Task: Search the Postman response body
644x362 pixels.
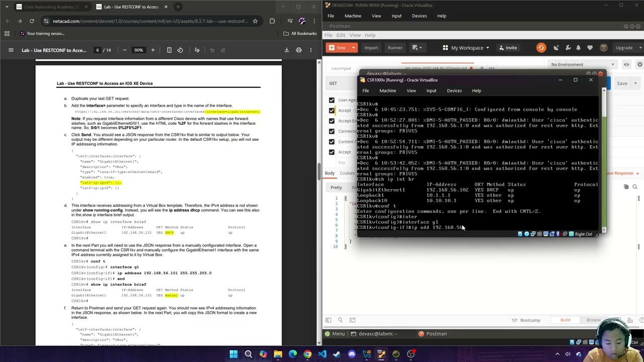Action: 634,187
